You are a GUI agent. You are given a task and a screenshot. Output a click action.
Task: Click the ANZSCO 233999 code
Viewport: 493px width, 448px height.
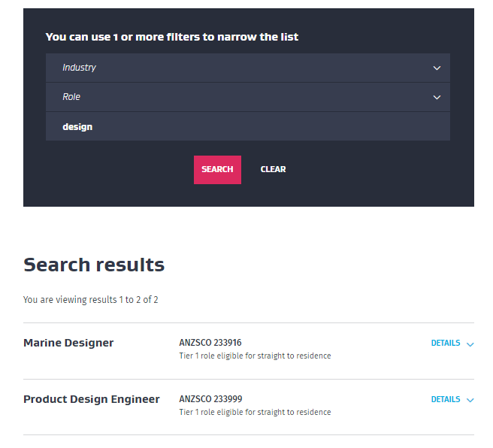210,399
